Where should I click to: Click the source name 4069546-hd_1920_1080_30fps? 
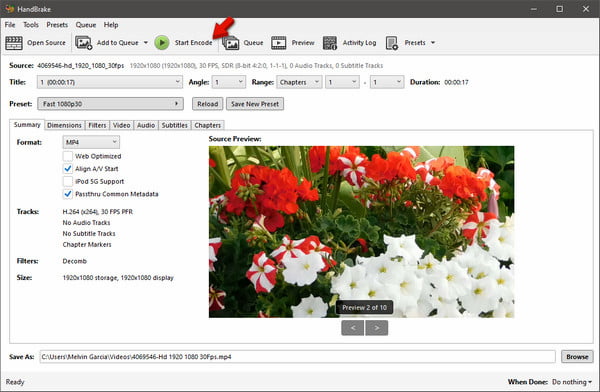coord(80,65)
